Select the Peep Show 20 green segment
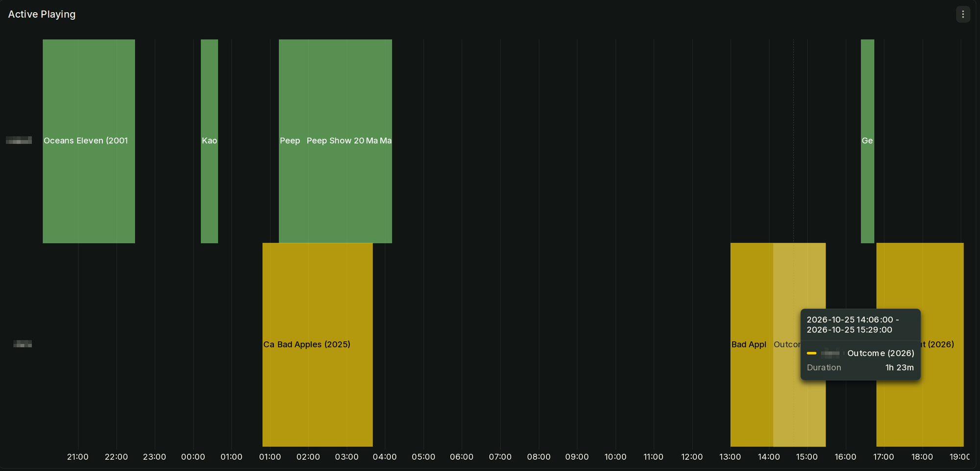Screen dimensions: 980x471 coord(335,141)
